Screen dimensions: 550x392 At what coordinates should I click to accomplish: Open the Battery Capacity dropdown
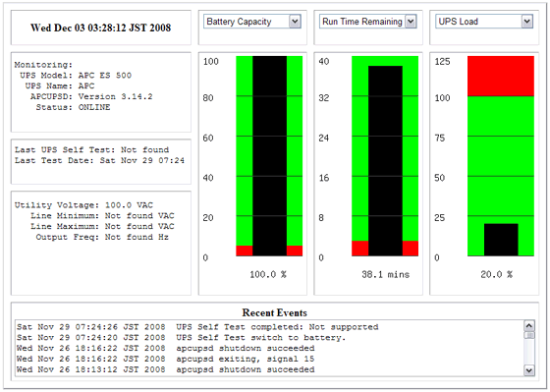click(251, 22)
